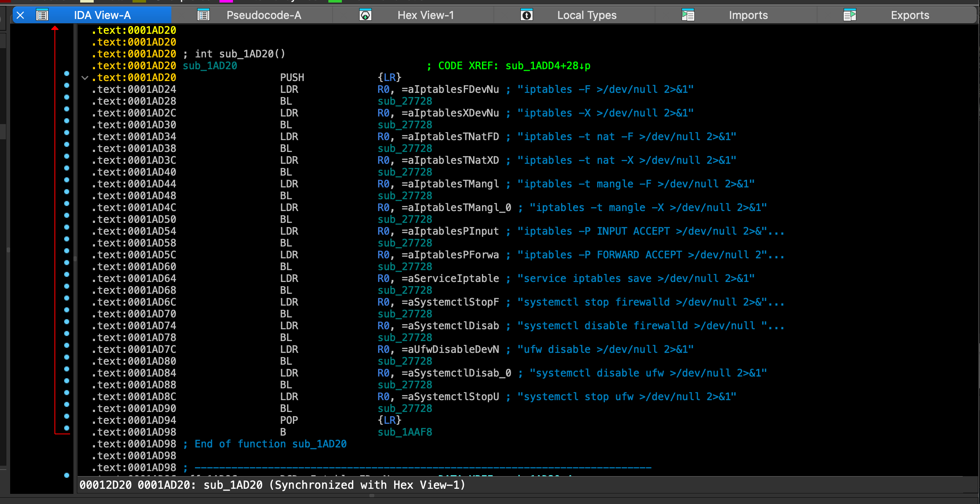Click the PUSH instruction mnemonic
The image size is (980, 504).
[x=292, y=78]
